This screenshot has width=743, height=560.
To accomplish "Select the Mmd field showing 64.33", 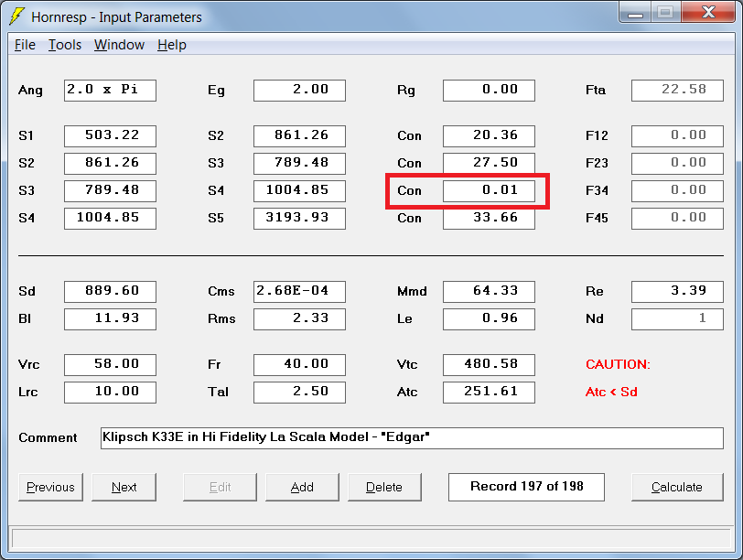I will (x=489, y=291).
